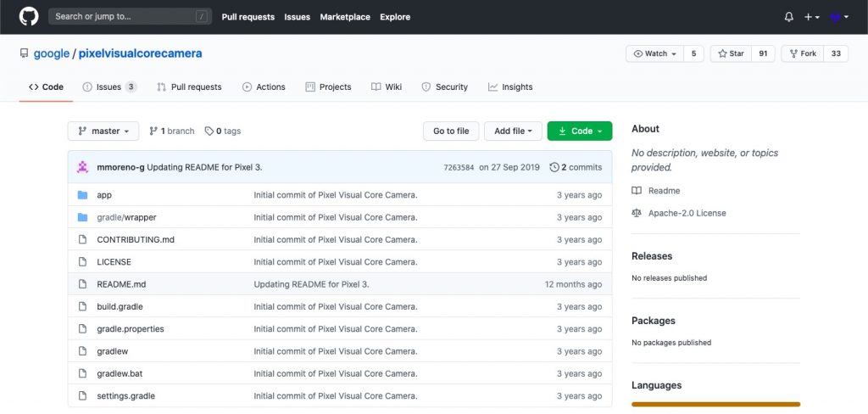Open the notifications bell
The image size is (868, 414).
789,17
